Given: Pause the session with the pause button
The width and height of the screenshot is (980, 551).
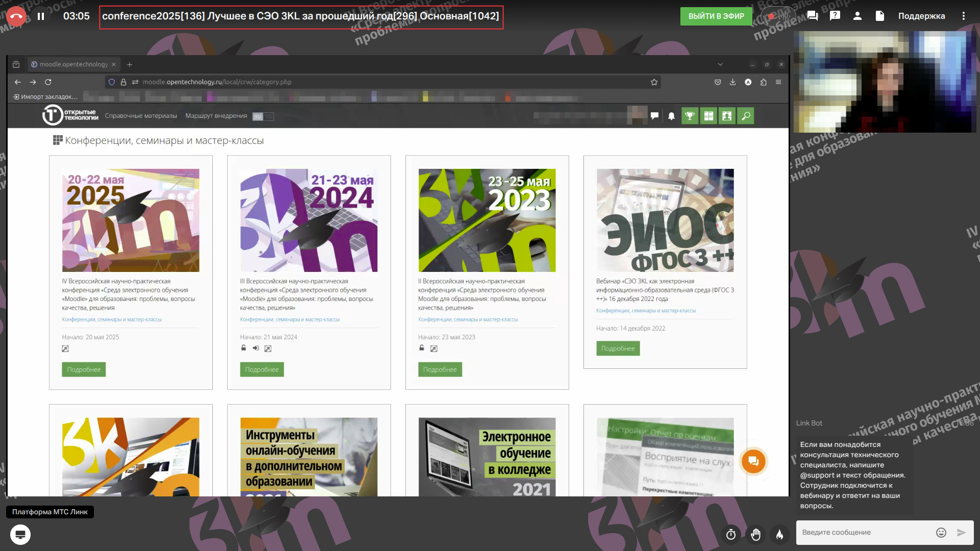Looking at the screenshot, I should click(41, 16).
